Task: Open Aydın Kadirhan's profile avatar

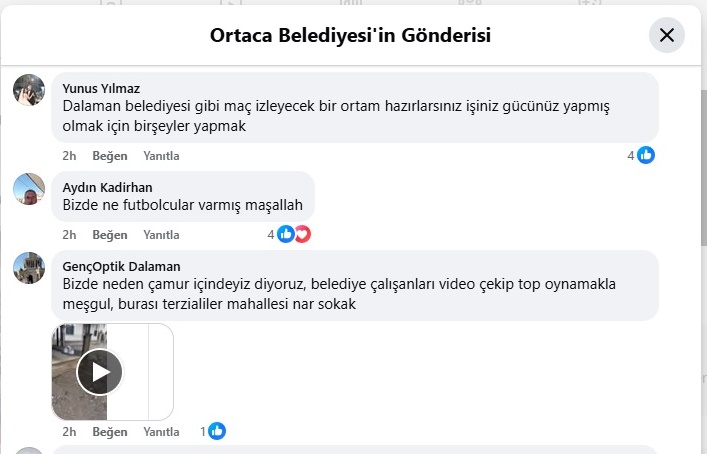Action: pyautogui.click(x=29, y=189)
